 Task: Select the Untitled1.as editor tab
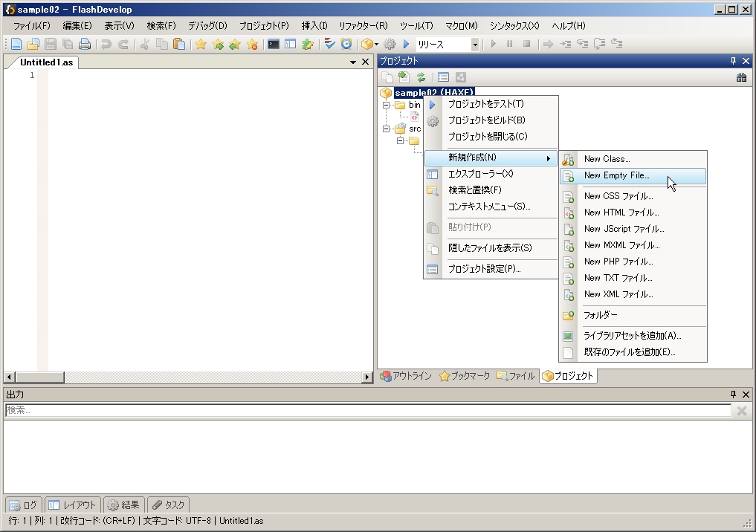coord(46,62)
